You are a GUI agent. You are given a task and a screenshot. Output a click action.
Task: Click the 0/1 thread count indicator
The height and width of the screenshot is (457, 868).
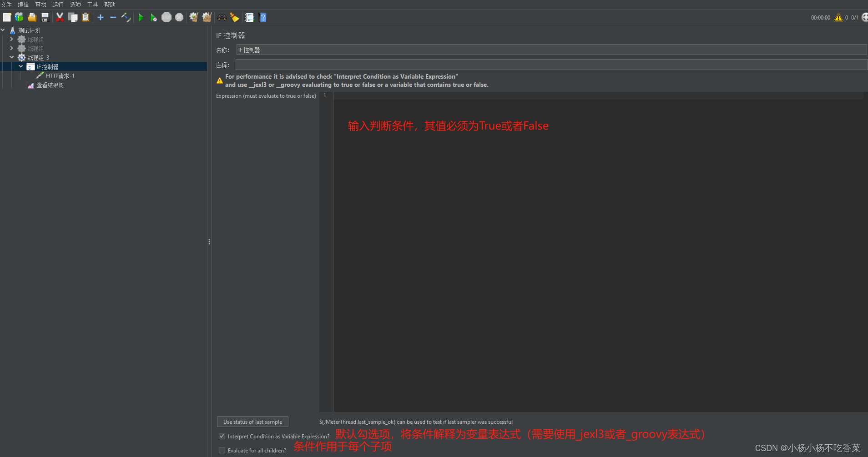coord(855,18)
